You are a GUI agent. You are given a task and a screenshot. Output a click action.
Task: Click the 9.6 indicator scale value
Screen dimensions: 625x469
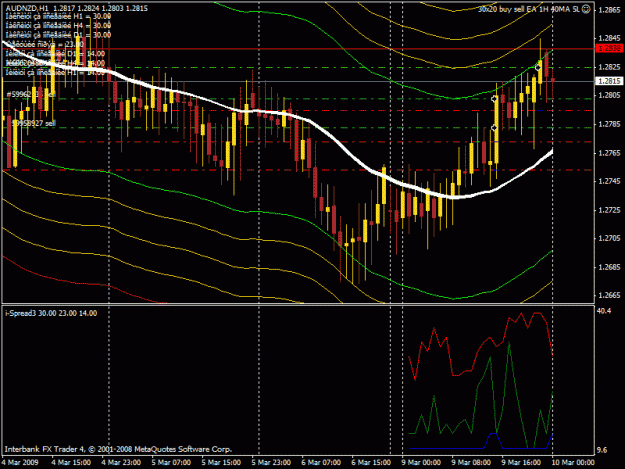click(x=602, y=450)
